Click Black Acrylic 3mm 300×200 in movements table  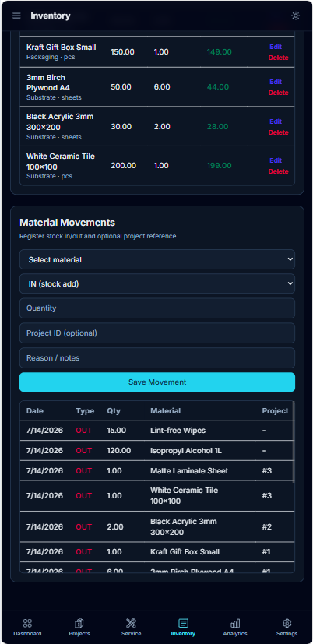[x=184, y=527]
